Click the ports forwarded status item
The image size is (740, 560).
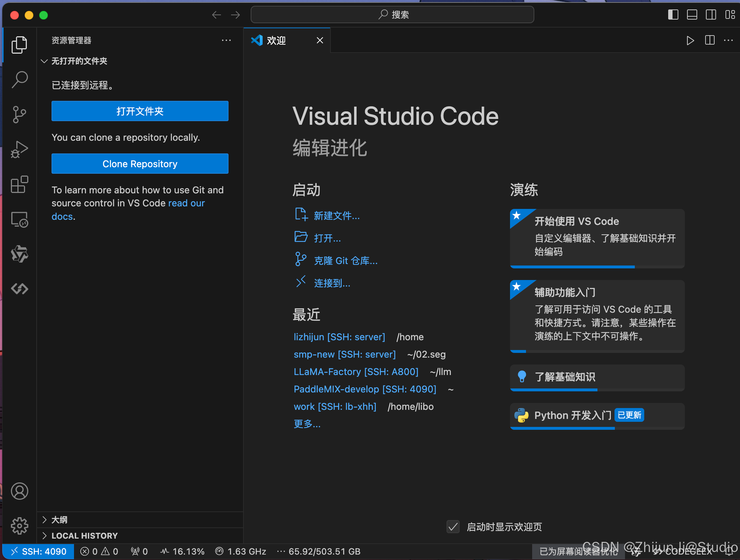coord(139,552)
